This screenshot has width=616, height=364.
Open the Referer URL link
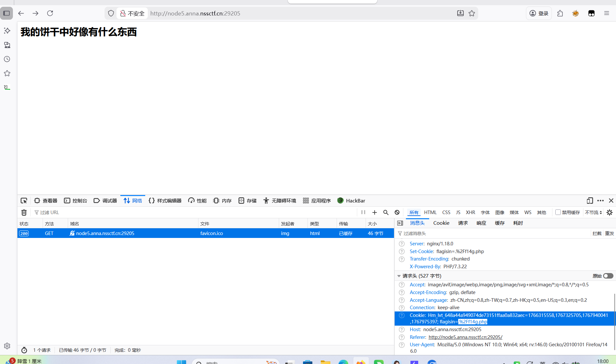coord(465,337)
